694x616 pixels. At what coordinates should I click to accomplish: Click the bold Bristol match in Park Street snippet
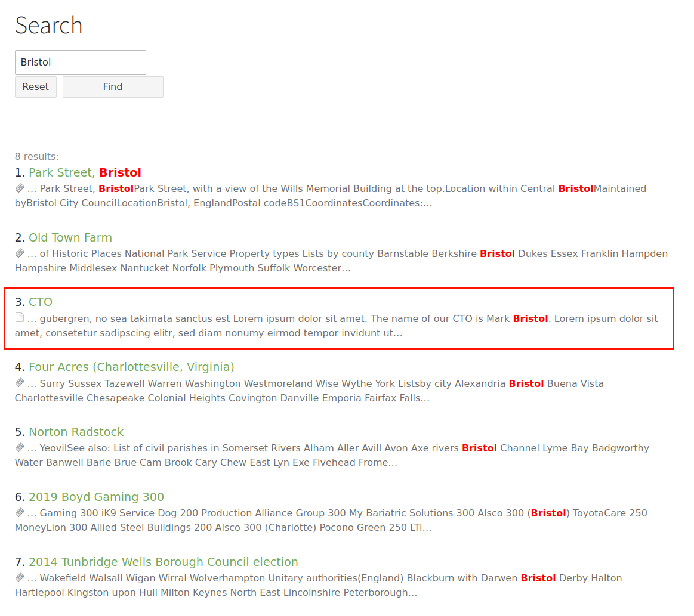[116, 188]
